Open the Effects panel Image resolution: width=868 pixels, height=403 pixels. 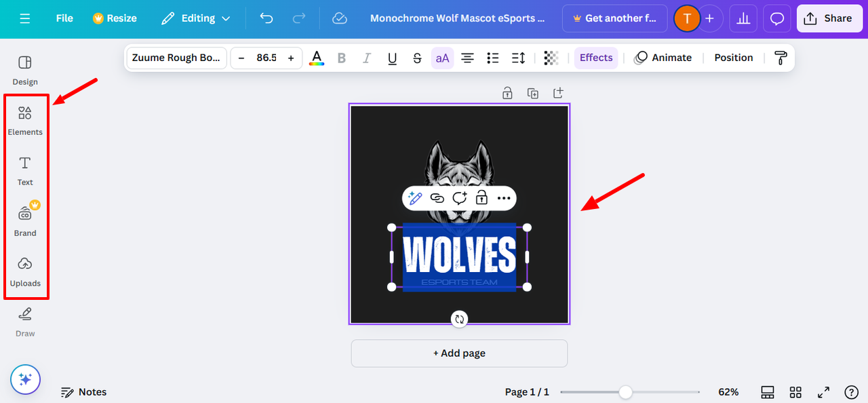596,58
